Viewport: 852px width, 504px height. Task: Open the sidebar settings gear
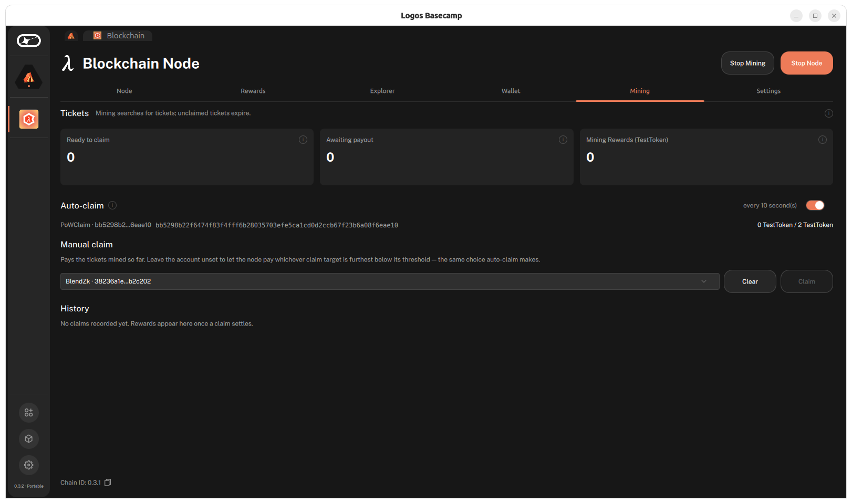(x=29, y=465)
